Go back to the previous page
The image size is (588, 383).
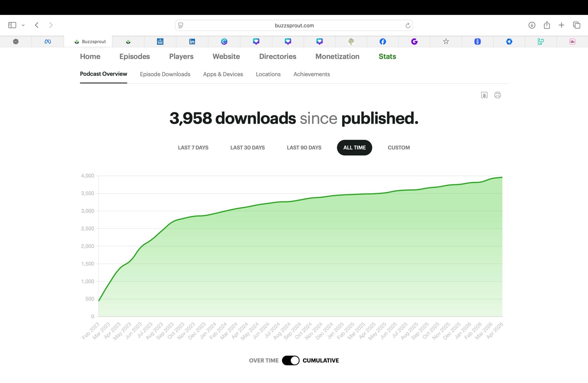click(37, 25)
